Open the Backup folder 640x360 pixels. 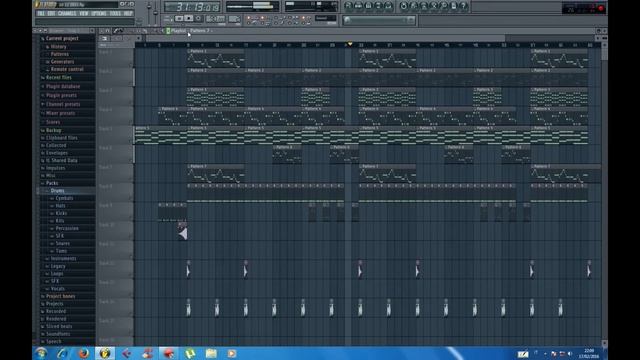(53, 131)
